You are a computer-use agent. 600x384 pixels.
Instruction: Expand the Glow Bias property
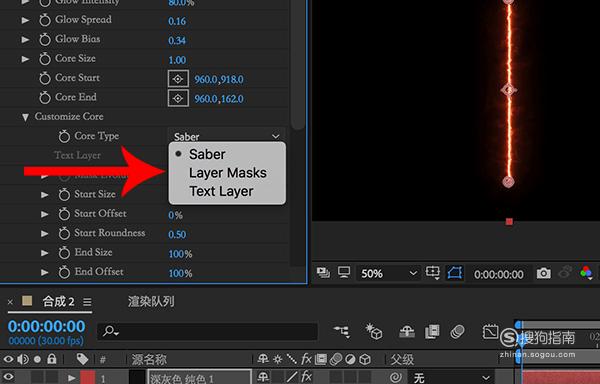25,39
